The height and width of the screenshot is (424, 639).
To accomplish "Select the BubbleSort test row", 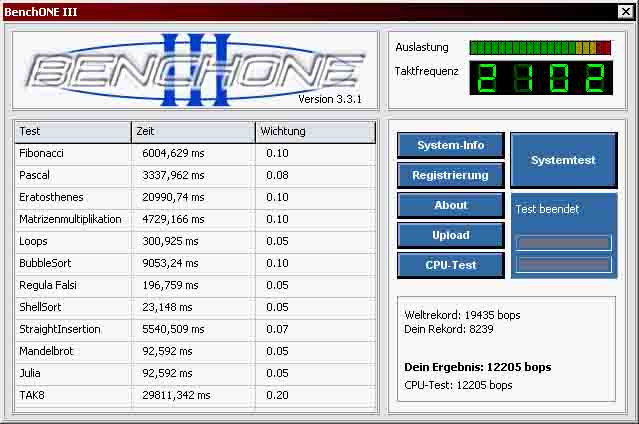I will pos(195,264).
